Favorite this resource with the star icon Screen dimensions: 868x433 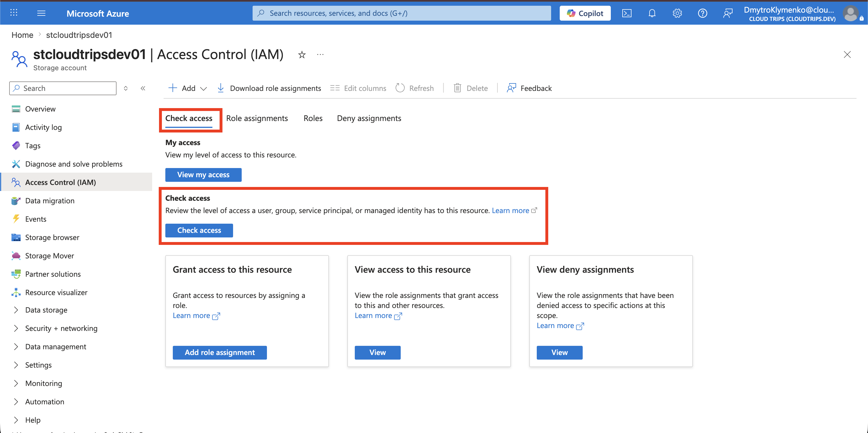[302, 54]
